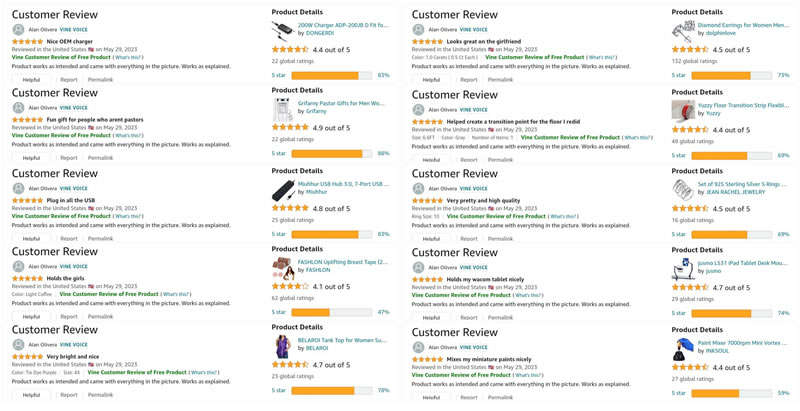Mark 'Nice OEM charger' review as Helpful
This screenshot has width=800, height=411.
coord(31,80)
